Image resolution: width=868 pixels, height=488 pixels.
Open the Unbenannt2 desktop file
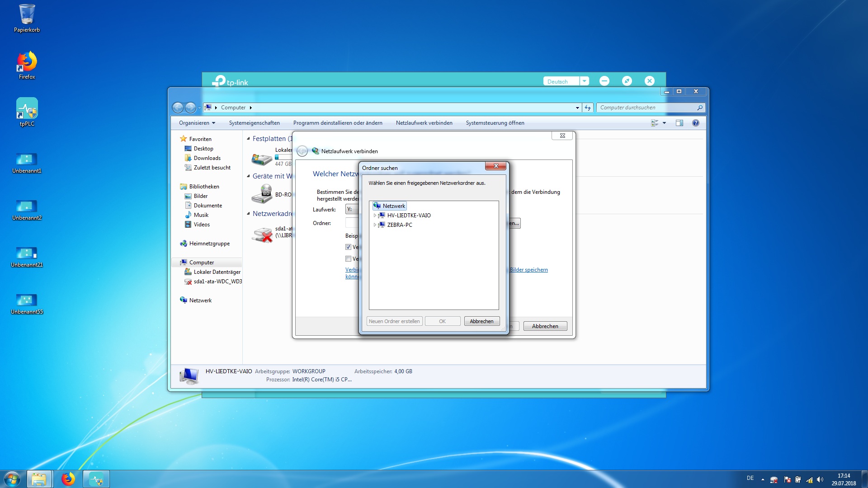tap(27, 207)
